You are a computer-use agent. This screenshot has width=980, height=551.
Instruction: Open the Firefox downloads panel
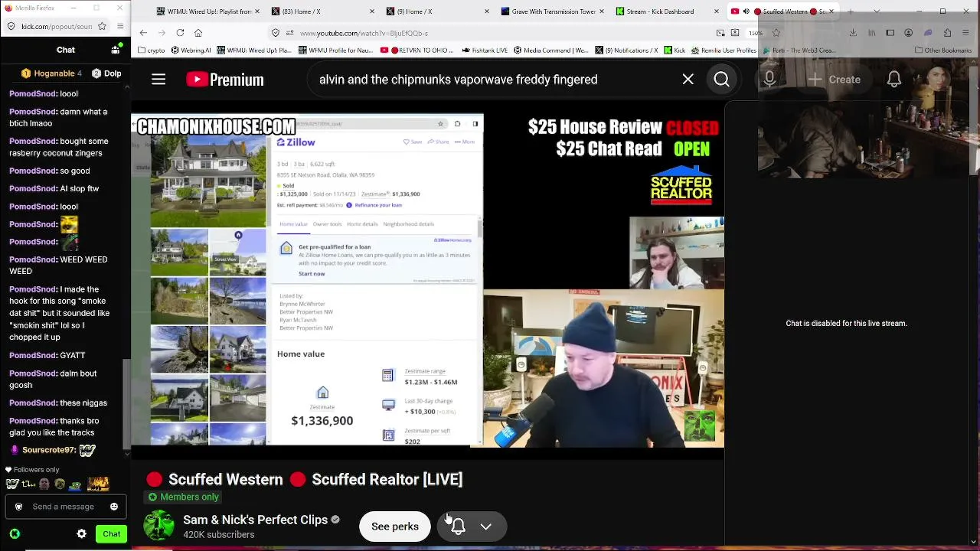(x=853, y=33)
